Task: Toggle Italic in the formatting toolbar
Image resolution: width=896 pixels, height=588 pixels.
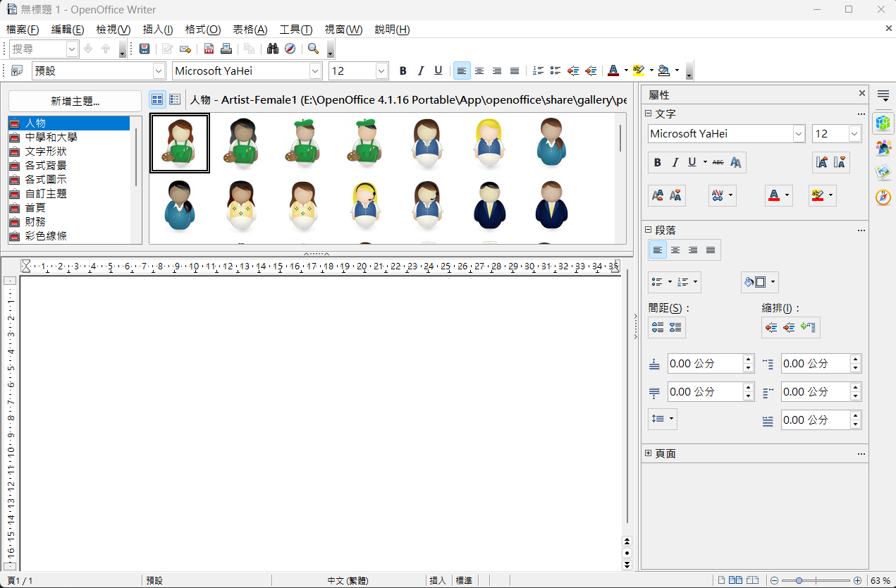Action: coord(421,71)
